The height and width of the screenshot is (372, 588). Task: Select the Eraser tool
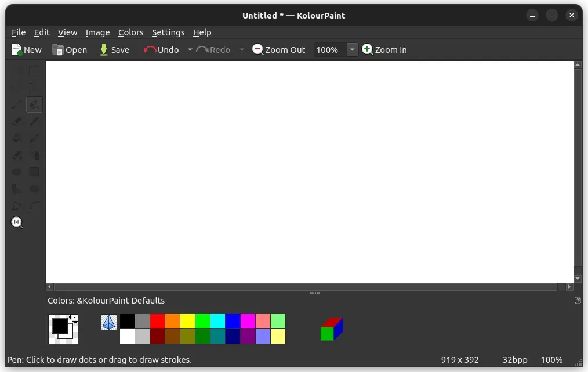click(17, 121)
